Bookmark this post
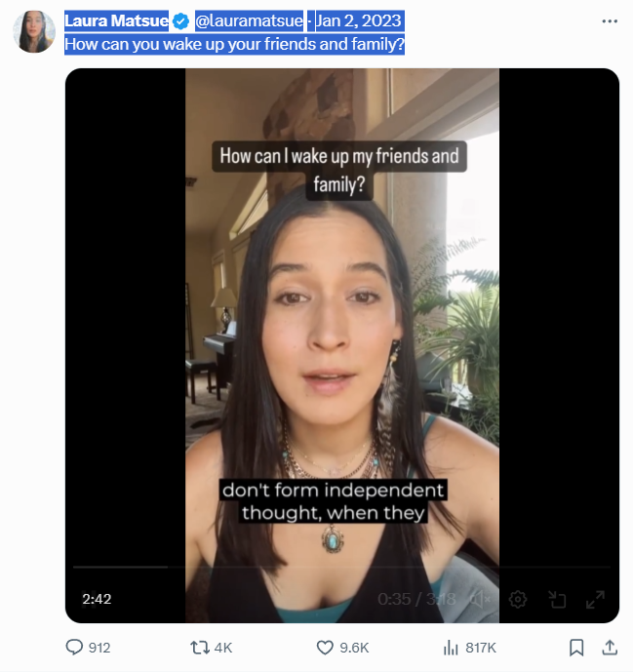Screen dimensions: 633x672 576,648
